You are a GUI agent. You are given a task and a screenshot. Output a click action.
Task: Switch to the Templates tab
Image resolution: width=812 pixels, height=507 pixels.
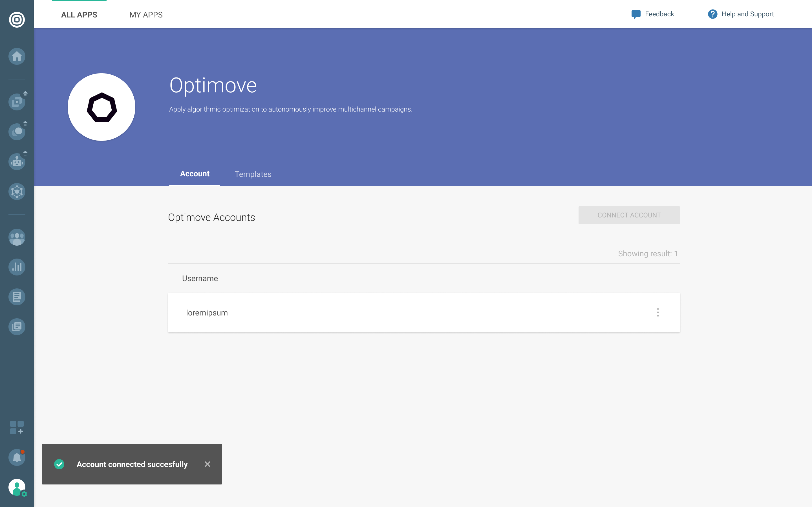click(x=253, y=174)
